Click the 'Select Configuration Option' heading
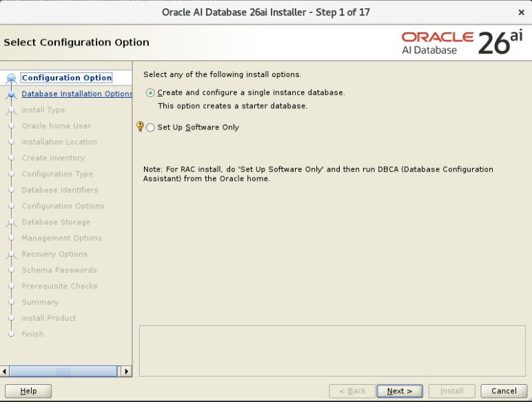Viewport: 532px width, 402px height. point(76,43)
